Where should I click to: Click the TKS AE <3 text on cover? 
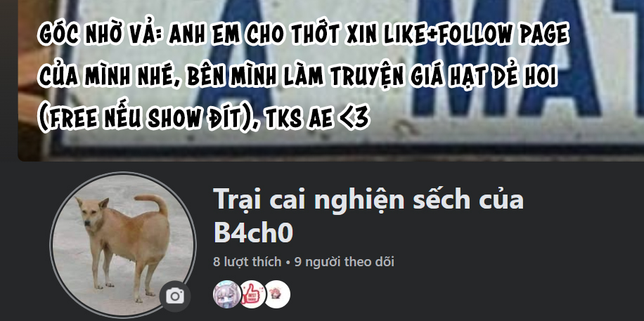pyautogui.click(x=318, y=118)
